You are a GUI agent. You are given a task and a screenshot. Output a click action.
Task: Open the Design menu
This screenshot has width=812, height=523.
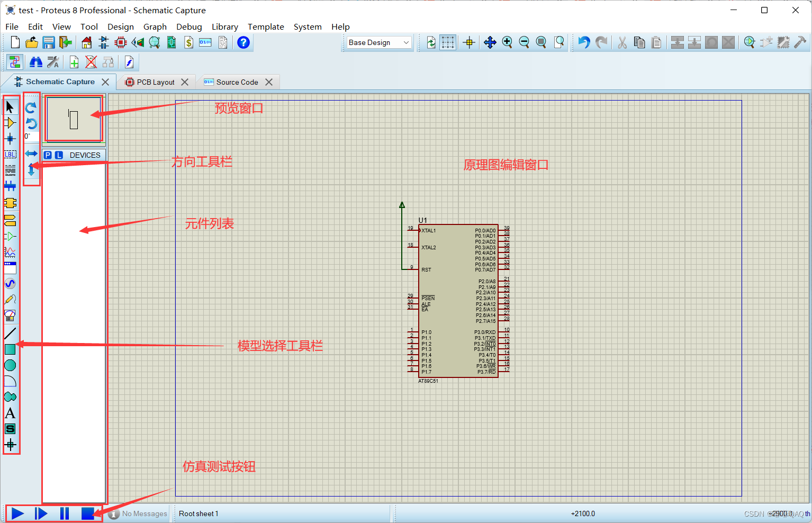point(121,26)
